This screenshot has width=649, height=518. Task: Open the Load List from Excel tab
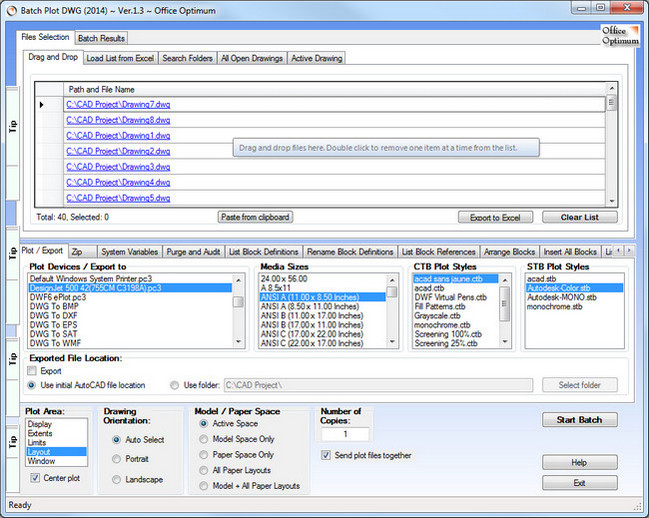(x=120, y=58)
